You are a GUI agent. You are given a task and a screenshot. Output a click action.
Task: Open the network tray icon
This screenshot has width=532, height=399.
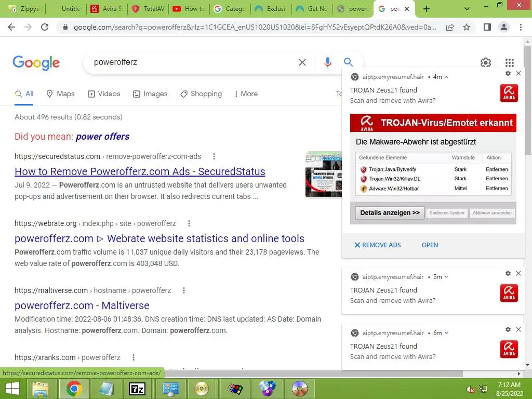483,389
